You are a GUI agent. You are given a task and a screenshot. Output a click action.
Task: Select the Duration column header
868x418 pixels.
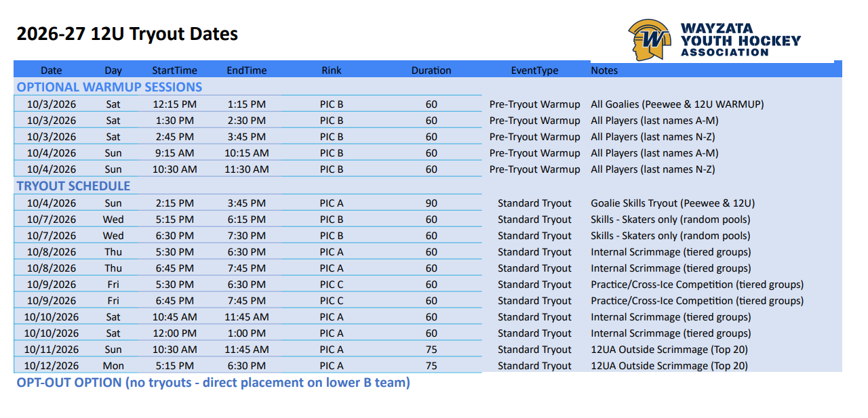tap(431, 70)
